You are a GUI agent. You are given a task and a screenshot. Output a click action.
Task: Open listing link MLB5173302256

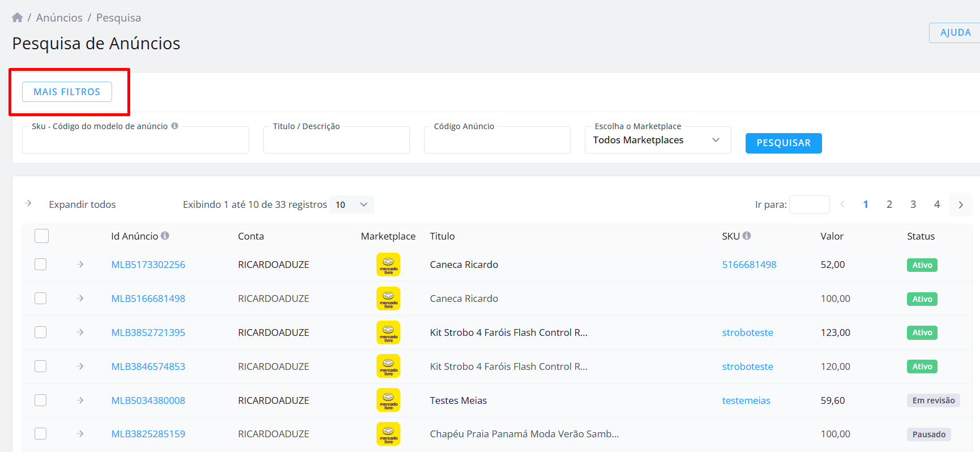(148, 265)
